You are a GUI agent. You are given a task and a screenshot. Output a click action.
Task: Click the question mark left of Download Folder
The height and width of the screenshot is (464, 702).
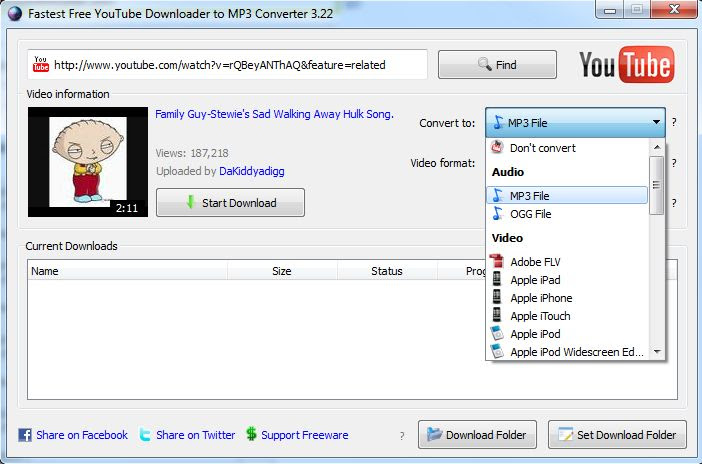402,436
